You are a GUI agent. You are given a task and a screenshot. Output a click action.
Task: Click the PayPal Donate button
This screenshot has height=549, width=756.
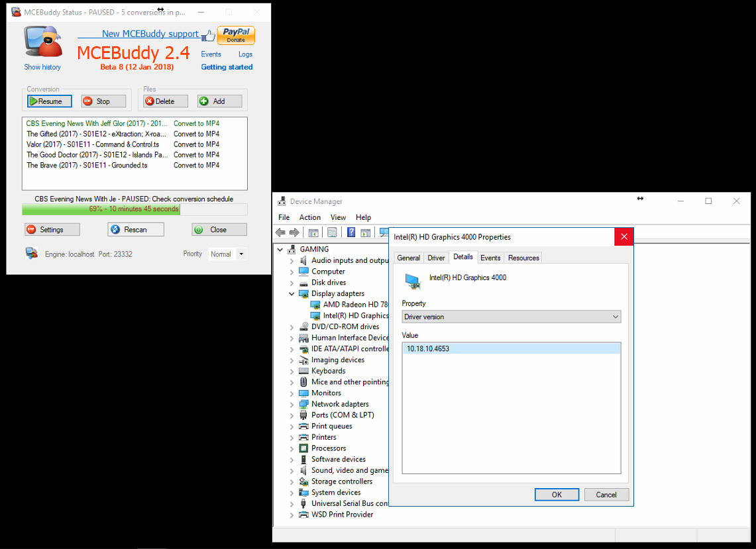pos(236,35)
